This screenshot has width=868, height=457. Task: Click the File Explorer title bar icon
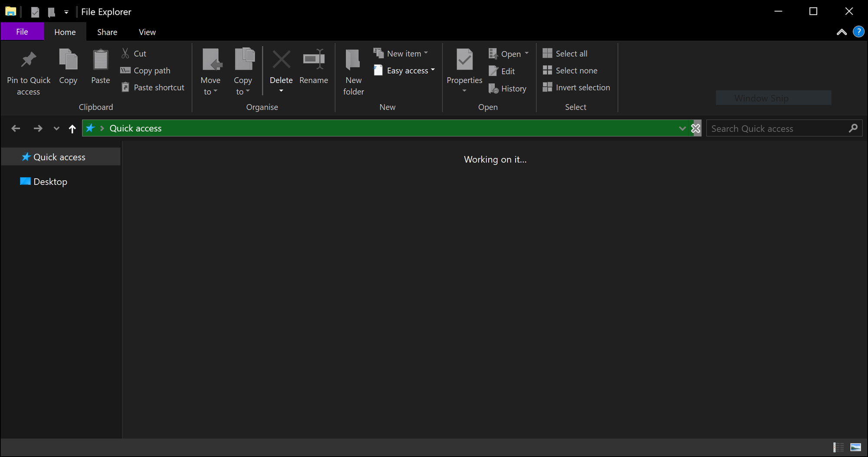tap(11, 12)
